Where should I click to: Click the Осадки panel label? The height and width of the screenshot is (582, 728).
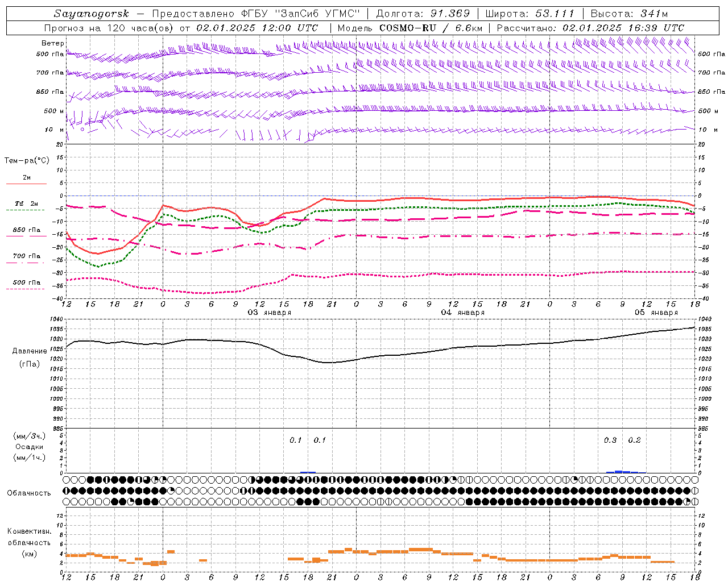[x=30, y=447]
